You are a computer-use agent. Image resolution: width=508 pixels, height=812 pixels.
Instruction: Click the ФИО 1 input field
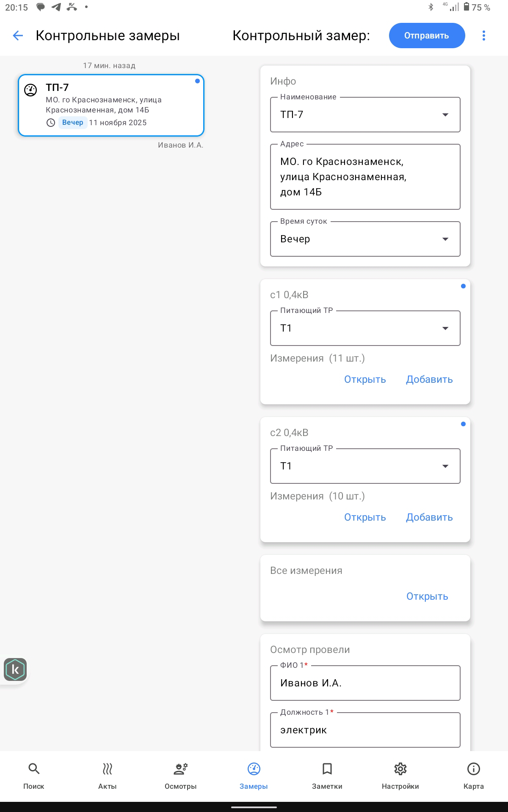tap(365, 683)
